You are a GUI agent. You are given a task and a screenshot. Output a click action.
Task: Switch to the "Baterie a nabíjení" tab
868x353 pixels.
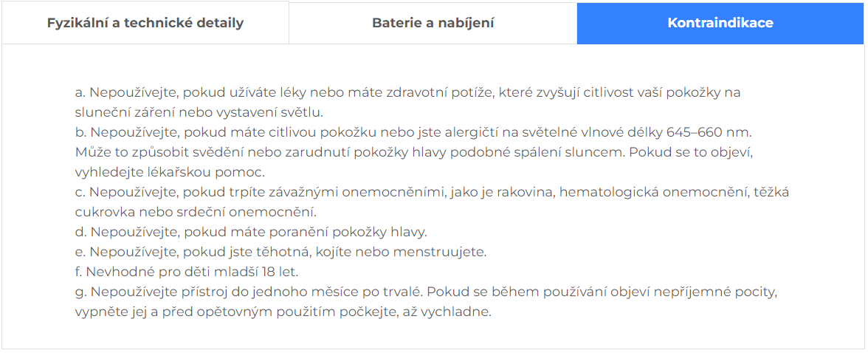(433, 23)
